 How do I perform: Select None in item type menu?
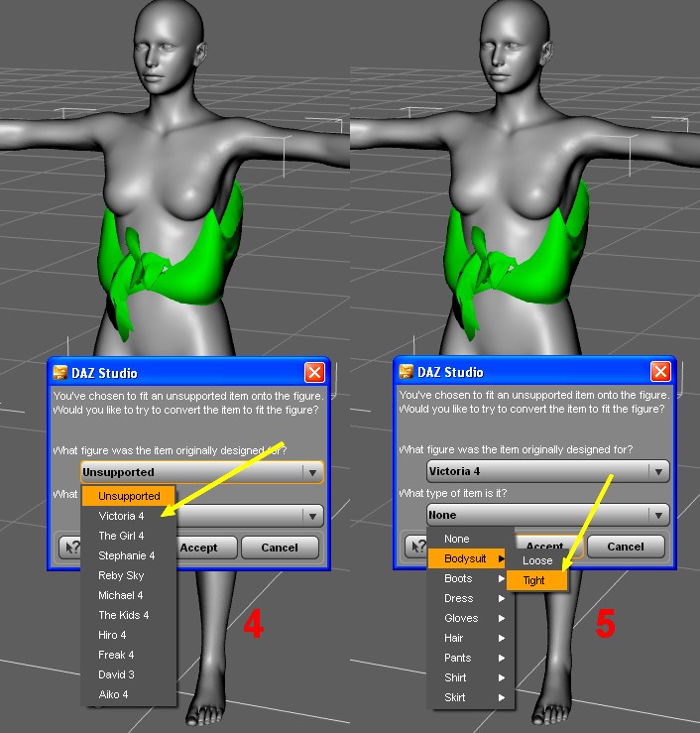[471, 539]
